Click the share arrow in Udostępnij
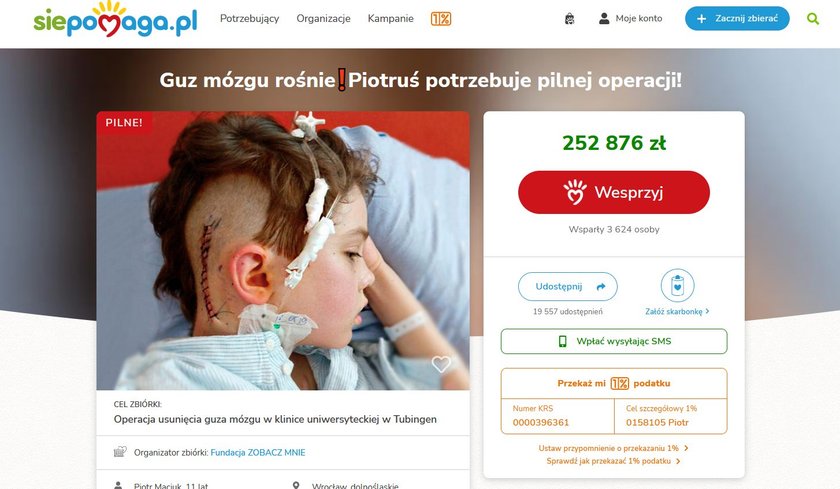This screenshot has width=840, height=489. (x=601, y=287)
